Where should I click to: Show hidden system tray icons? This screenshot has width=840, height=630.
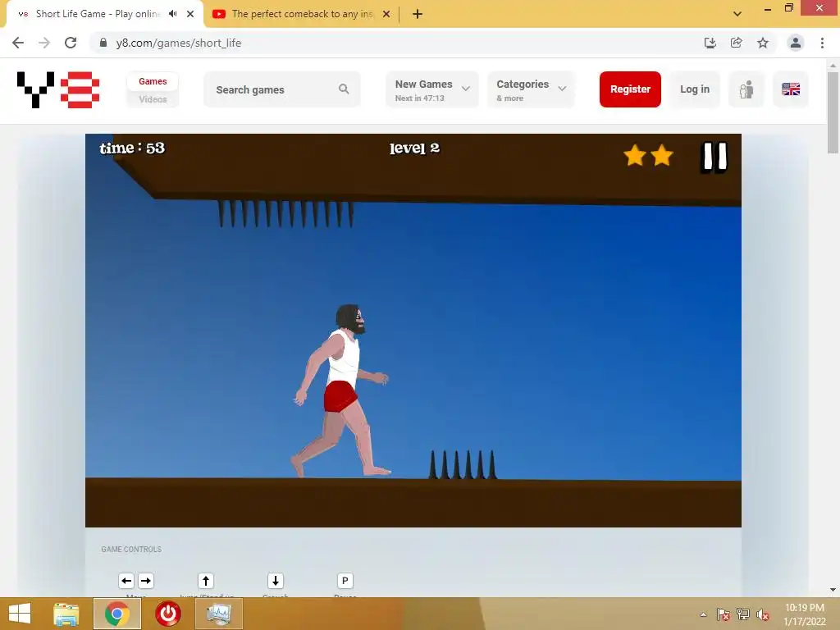[703, 614]
